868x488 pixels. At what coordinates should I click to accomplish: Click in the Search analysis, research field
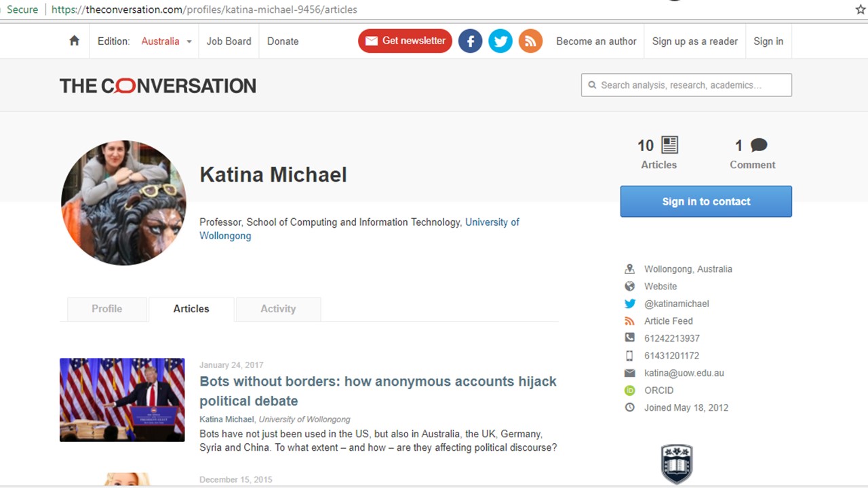coord(686,85)
